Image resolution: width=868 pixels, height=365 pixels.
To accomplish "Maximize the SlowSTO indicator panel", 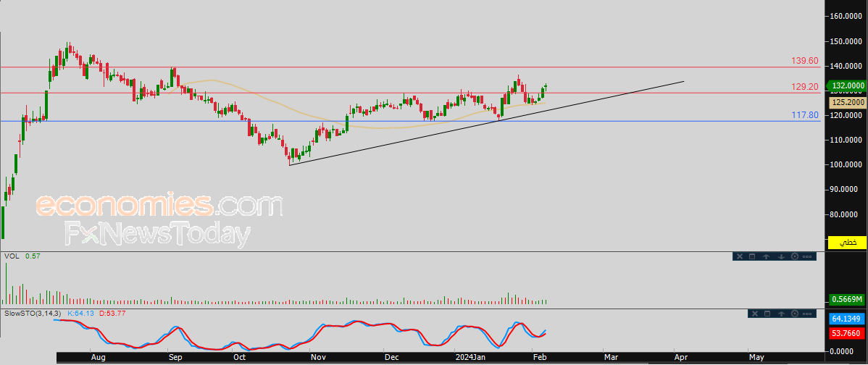I will point(767,314).
